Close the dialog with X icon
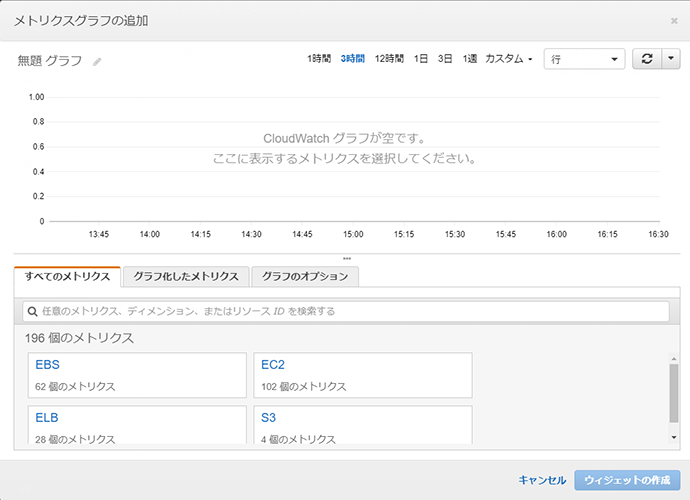 click(x=674, y=21)
